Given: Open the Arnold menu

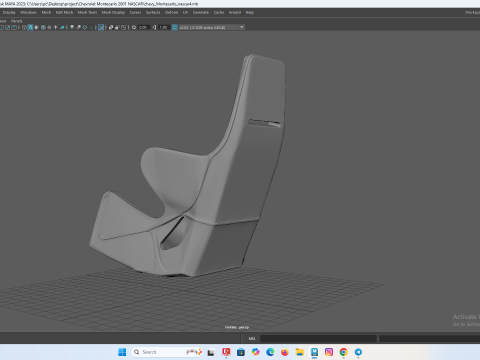Looking at the screenshot, I should pyautogui.click(x=235, y=12).
